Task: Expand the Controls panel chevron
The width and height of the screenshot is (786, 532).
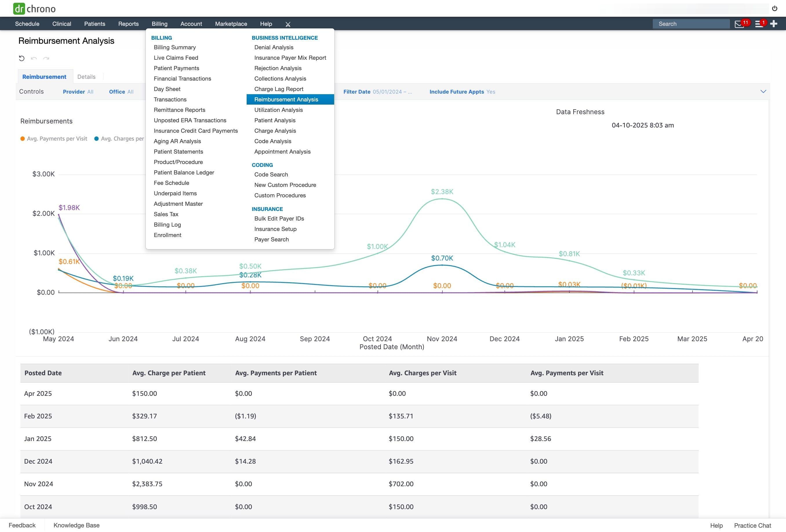Action: pyautogui.click(x=763, y=91)
